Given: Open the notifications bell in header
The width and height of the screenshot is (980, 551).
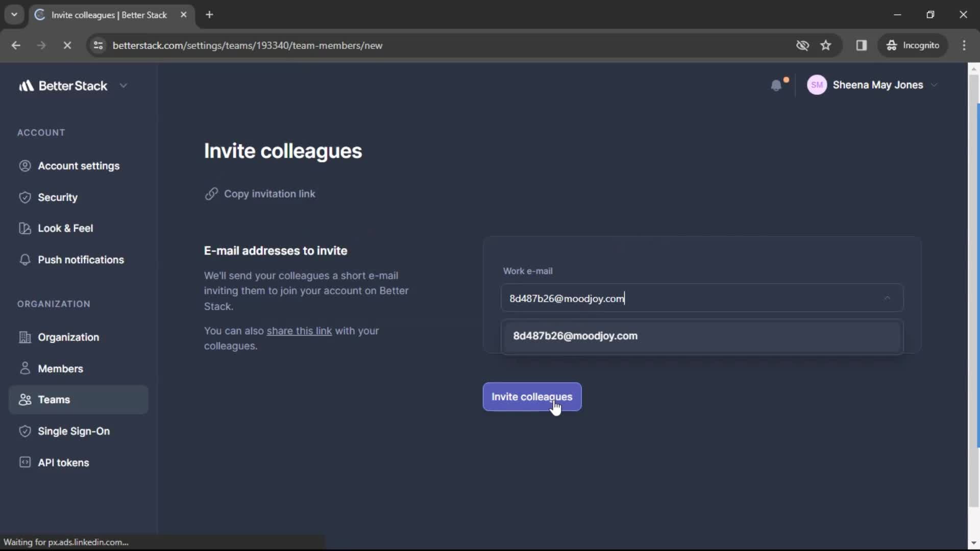Looking at the screenshot, I should [777, 85].
